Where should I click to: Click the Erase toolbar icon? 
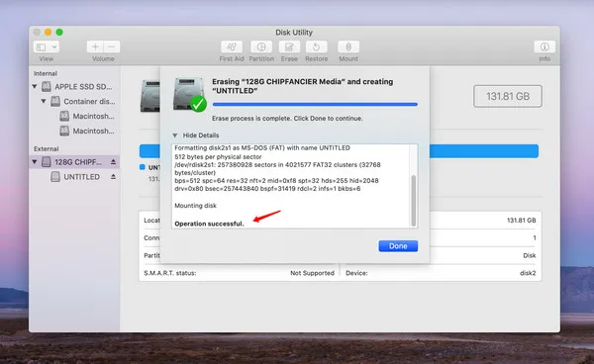[x=289, y=46]
